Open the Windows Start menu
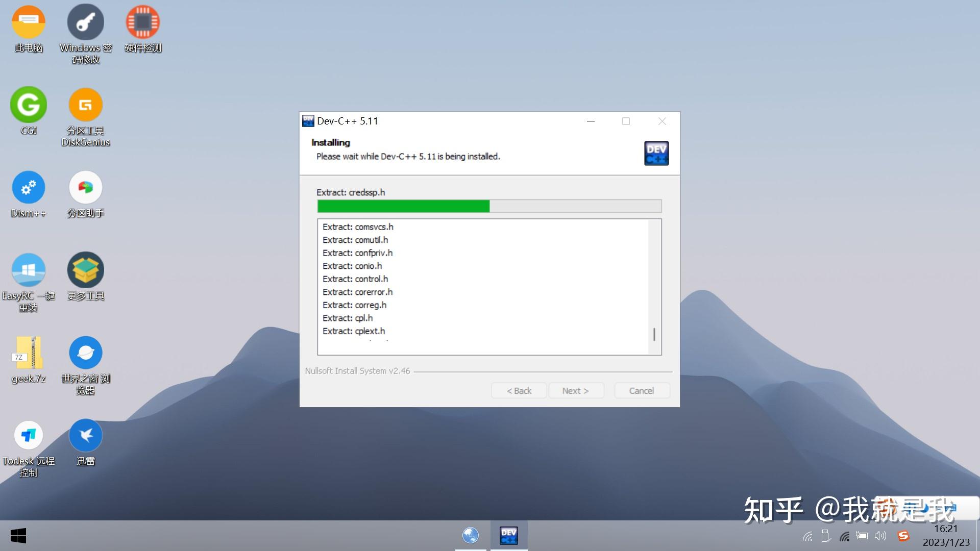The height and width of the screenshot is (551, 980). pyautogui.click(x=18, y=536)
